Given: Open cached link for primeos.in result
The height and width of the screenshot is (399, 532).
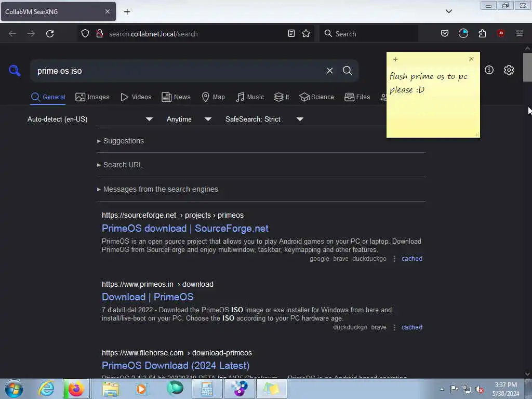Looking at the screenshot, I should tap(412, 327).
